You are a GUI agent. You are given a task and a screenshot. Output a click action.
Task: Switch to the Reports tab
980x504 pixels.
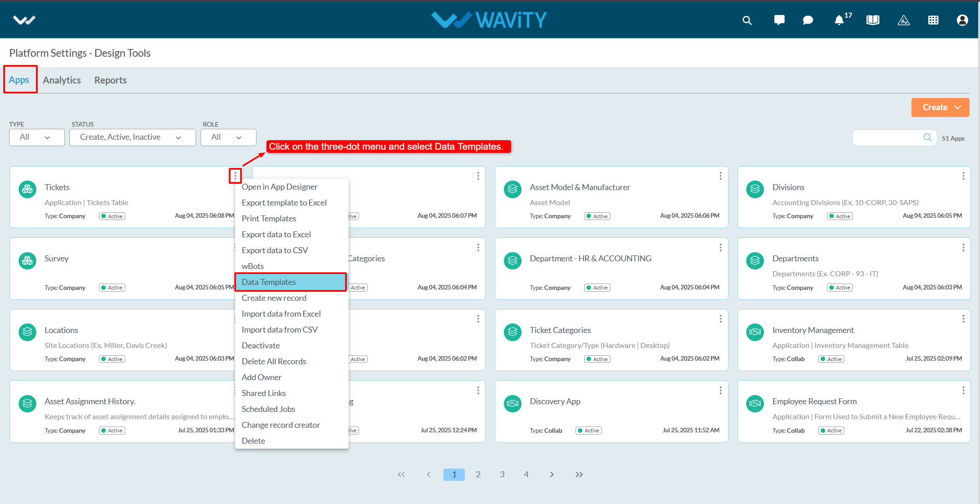coord(110,80)
